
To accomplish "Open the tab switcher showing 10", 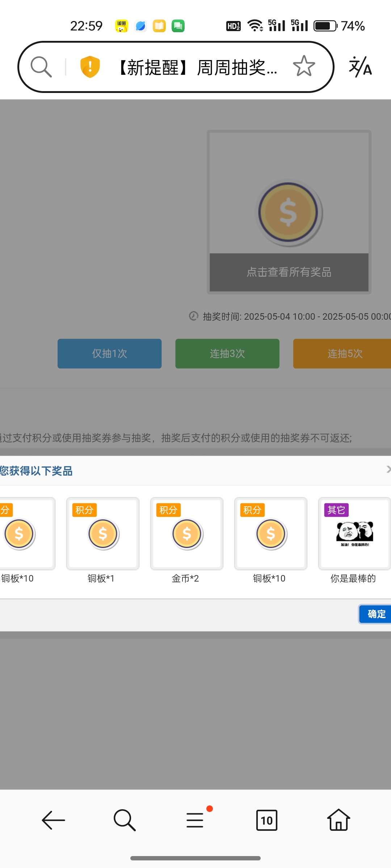I will point(266,820).
